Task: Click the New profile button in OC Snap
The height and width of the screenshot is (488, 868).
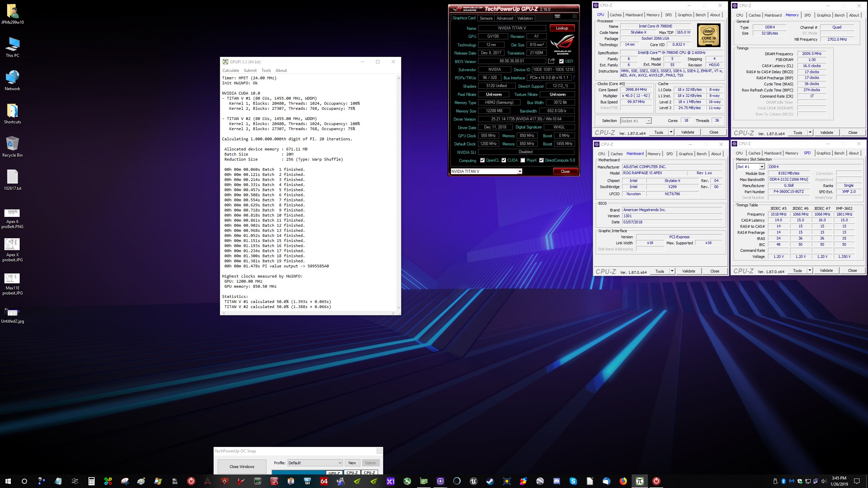Action: [x=352, y=463]
